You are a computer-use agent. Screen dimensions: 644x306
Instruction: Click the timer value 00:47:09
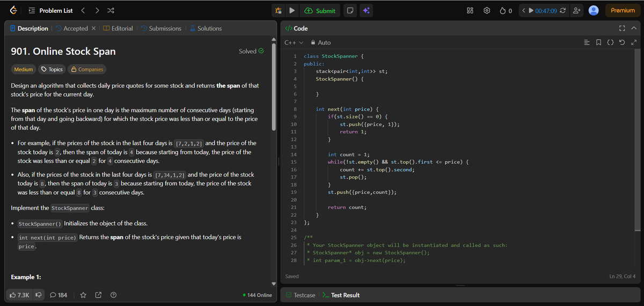(546, 11)
